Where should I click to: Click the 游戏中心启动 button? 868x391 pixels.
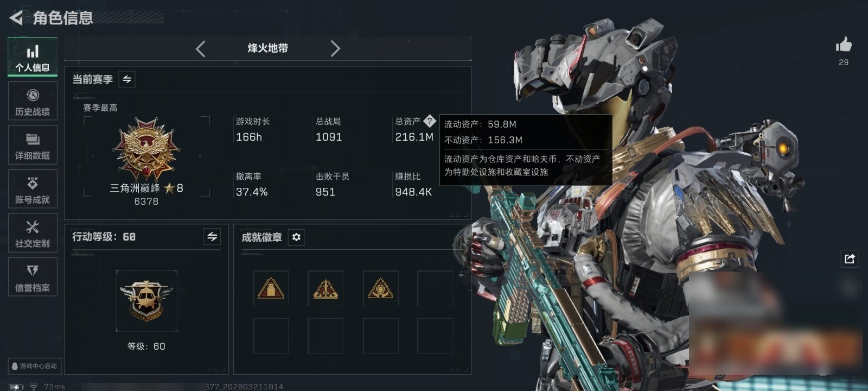[34, 366]
